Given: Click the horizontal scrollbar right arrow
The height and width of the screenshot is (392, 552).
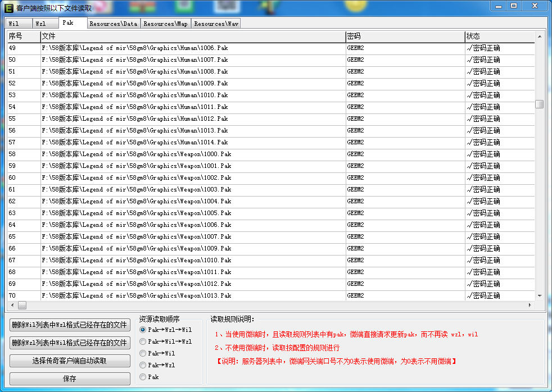Looking at the screenshot, I should click(530, 305).
